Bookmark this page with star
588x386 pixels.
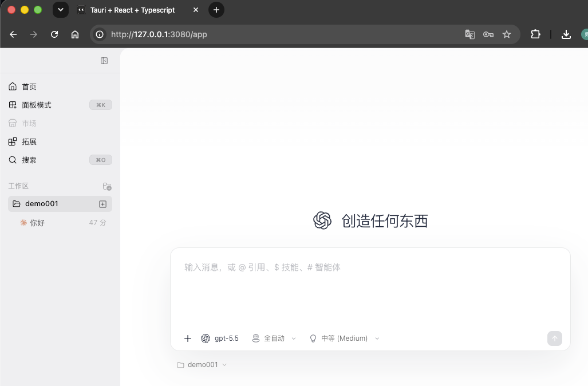click(507, 34)
